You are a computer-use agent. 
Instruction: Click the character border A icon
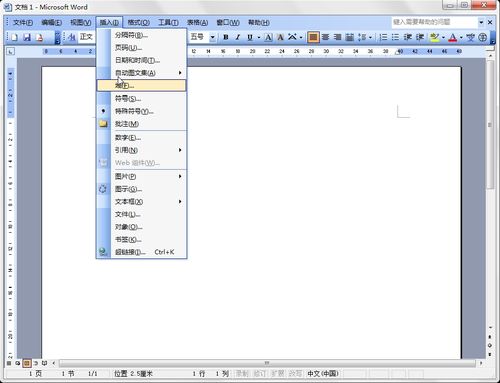(x=268, y=37)
